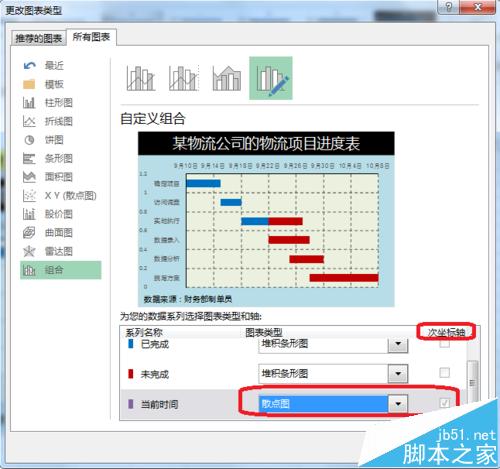Screen dimensions: 500x469
Task: Switch to the 所有图表 tab
Action: click(x=91, y=37)
